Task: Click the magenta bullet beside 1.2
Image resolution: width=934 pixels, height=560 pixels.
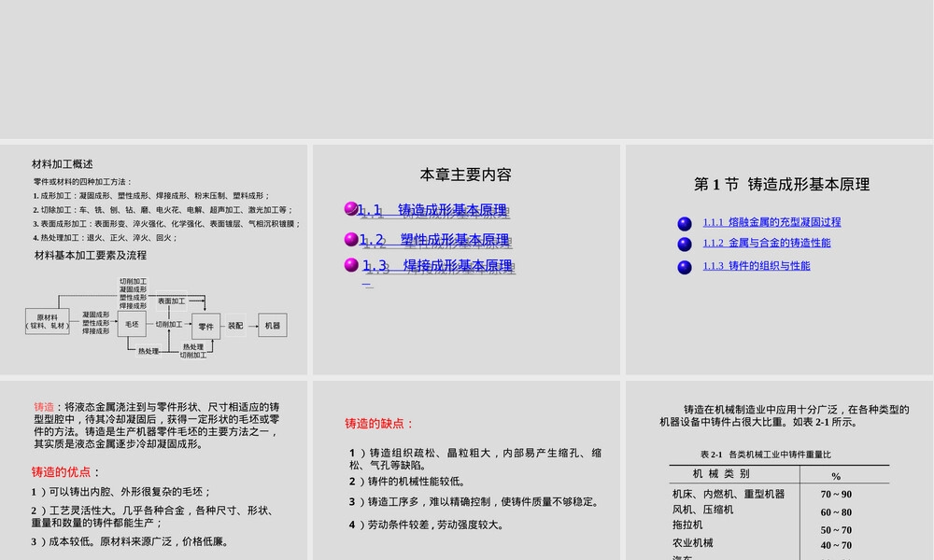Action: tap(351, 239)
